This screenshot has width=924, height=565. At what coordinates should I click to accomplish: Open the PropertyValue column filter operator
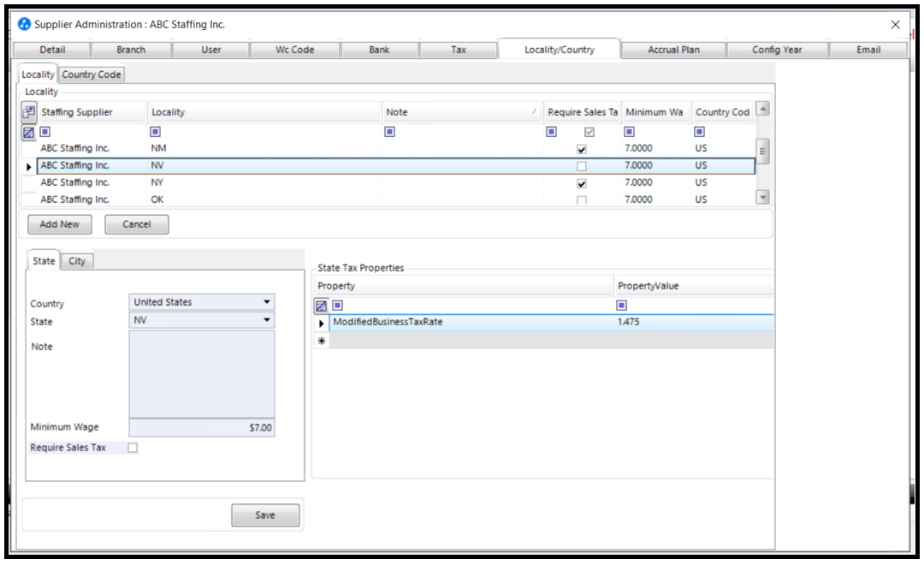[622, 305]
